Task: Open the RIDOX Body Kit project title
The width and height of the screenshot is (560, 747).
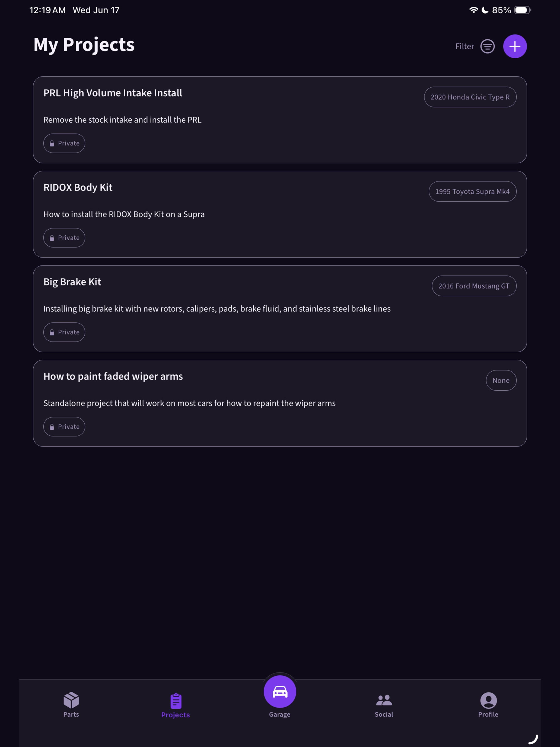Action: [78, 187]
